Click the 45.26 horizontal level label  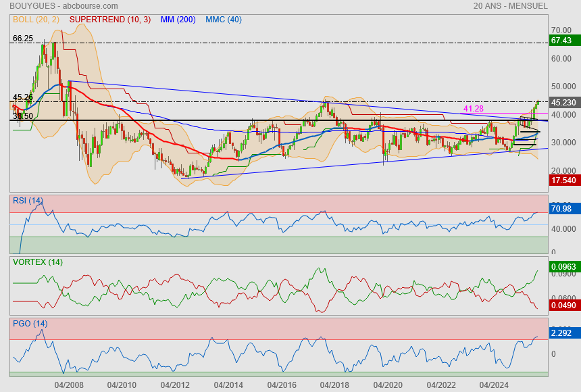23,97
